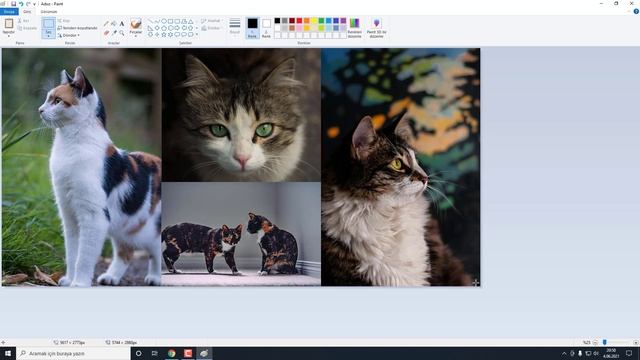
Task: Open Customize Quick Access Toolbar arrow
Action: click(x=34, y=4)
